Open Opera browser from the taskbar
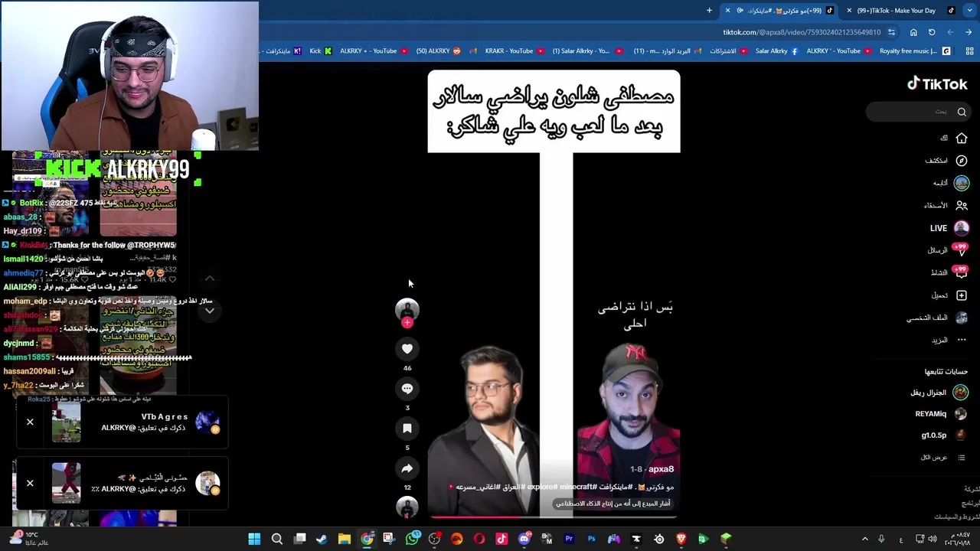The width and height of the screenshot is (980, 551). 479,539
